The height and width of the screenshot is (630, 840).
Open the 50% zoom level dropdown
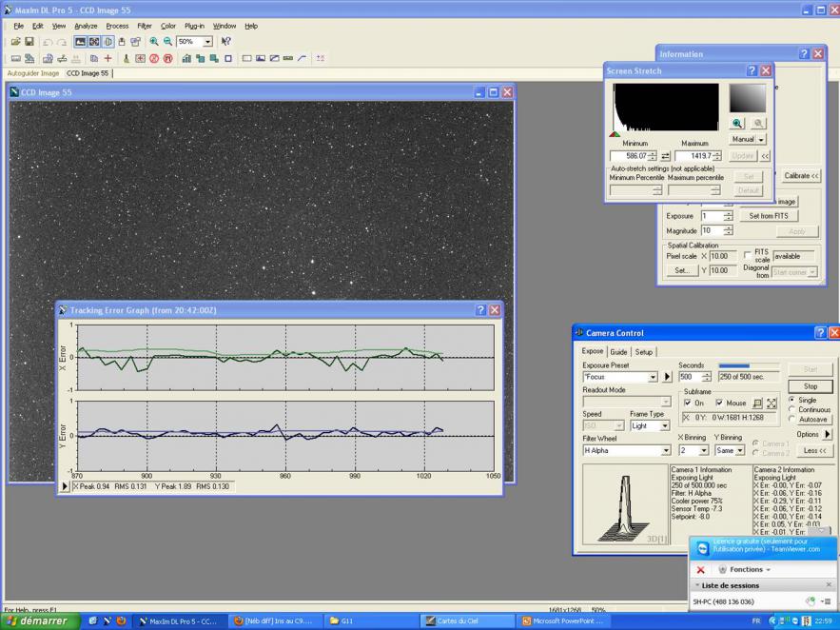tap(207, 42)
